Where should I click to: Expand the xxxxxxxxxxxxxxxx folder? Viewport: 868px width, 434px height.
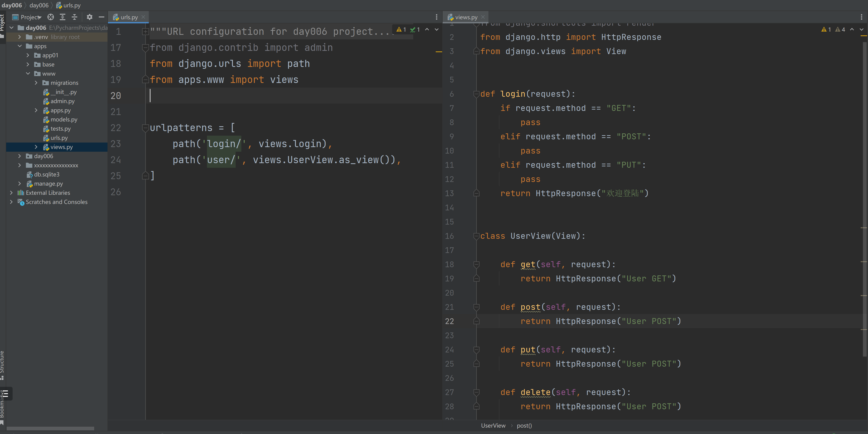point(19,165)
